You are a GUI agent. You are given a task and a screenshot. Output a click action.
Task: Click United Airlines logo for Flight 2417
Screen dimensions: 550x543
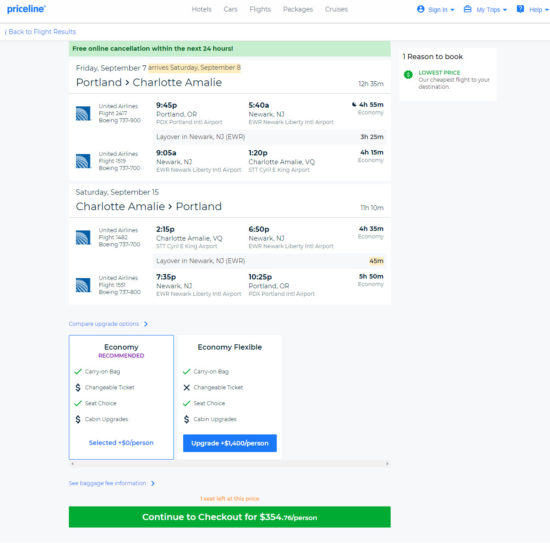tap(83, 113)
